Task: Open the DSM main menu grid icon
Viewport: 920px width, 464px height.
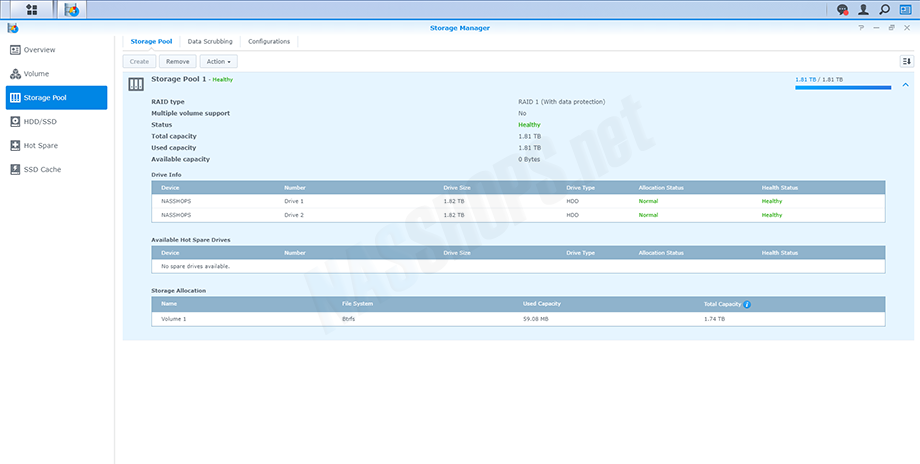Action: (x=32, y=9)
